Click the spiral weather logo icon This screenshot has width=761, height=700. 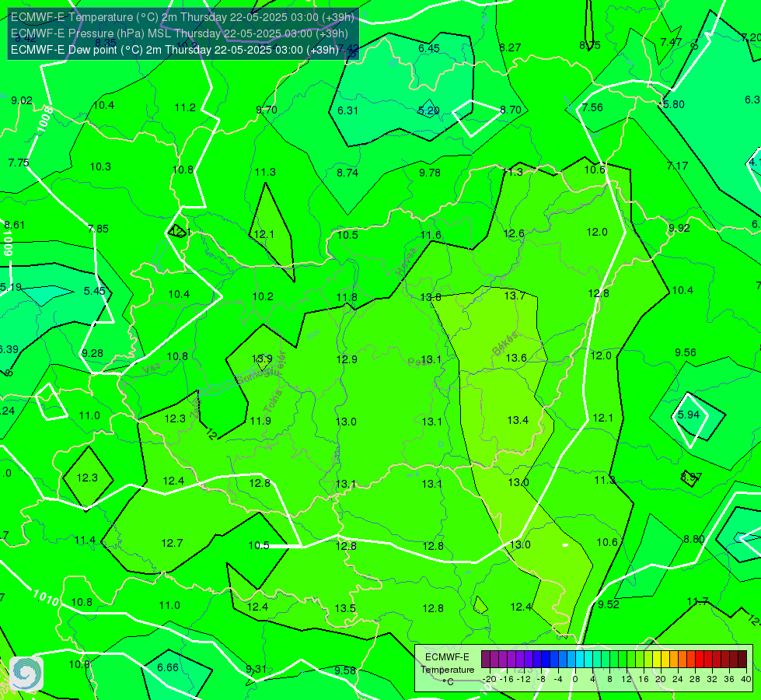point(26,674)
